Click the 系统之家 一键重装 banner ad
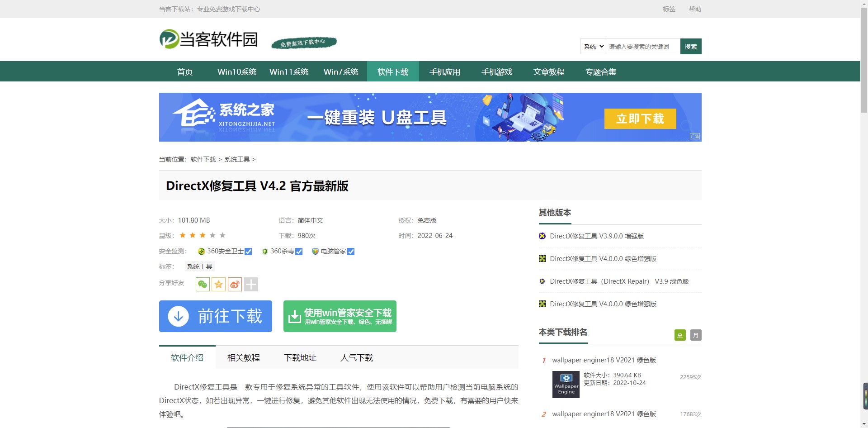The image size is (868, 428). [x=430, y=117]
